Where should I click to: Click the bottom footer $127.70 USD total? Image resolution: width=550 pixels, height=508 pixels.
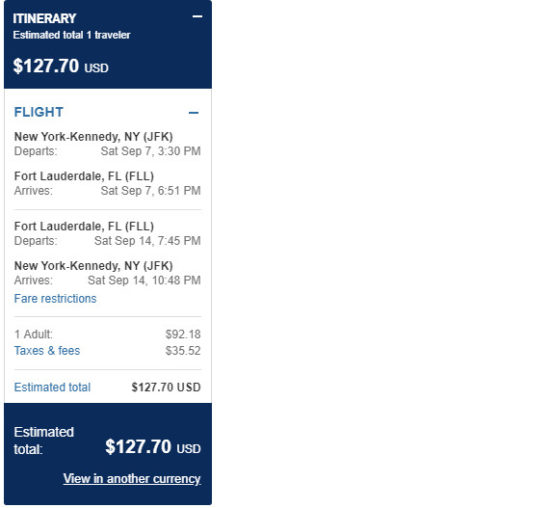tap(153, 447)
